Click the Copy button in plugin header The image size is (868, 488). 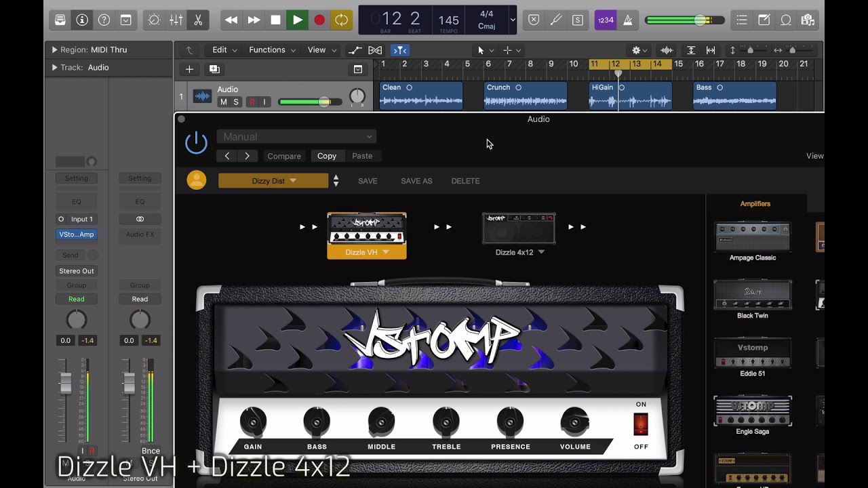[x=327, y=156]
